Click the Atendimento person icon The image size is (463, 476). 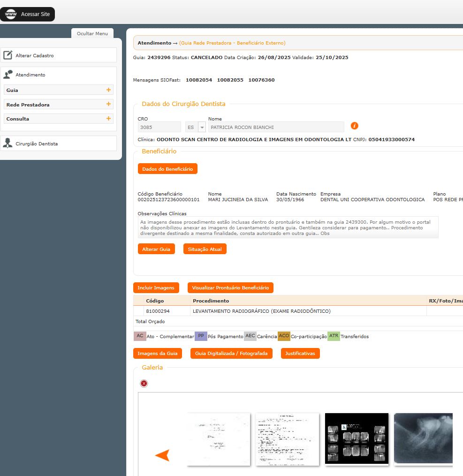pyautogui.click(x=8, y=75)
